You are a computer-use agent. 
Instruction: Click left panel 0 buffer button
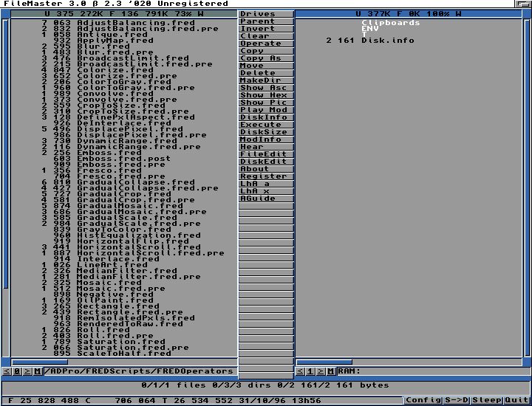tap(17, 371)
